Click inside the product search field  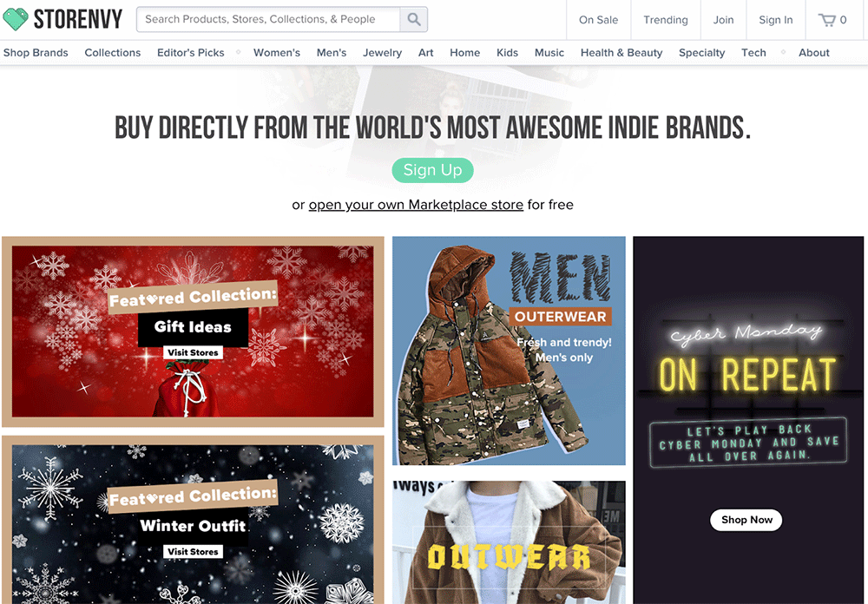pyautogui.click(x=269, y=19)
